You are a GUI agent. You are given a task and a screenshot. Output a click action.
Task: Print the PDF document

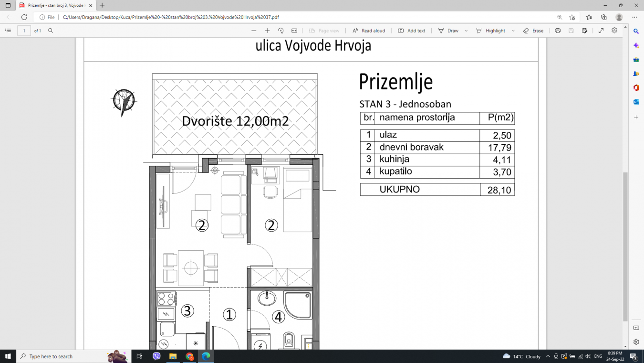tap(557, 31)
